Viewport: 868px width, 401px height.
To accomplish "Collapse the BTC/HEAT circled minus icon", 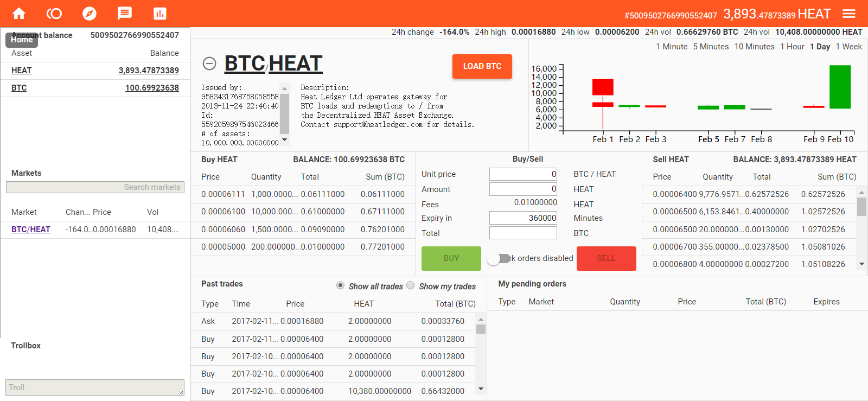I will (x=209, y=63).
